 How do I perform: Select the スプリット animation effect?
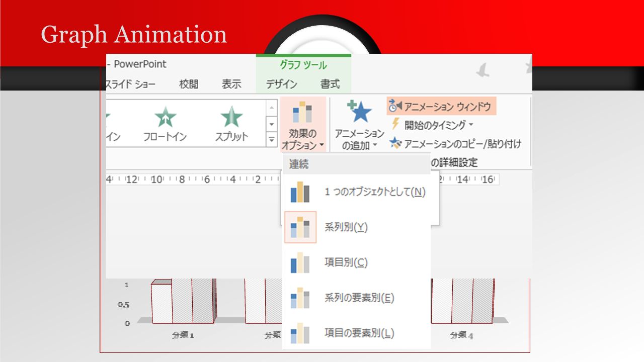pos(231,124)
